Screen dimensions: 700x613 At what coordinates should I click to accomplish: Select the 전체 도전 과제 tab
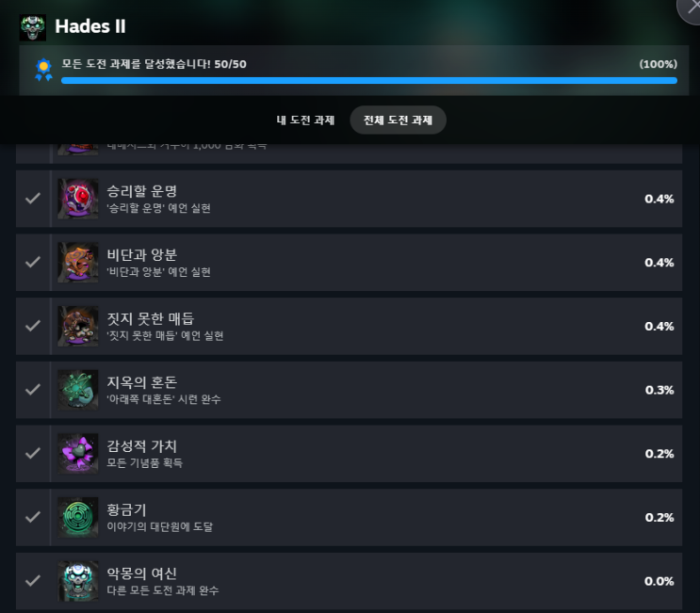(398, 120)
